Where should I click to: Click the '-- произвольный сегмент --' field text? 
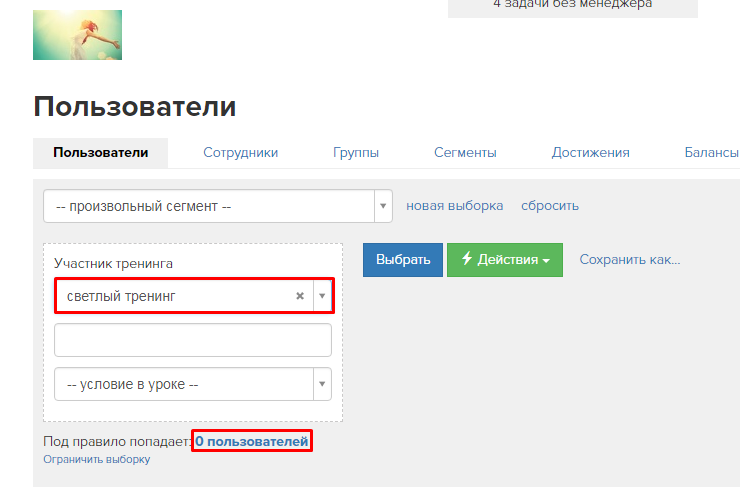[x=143, y=206]
